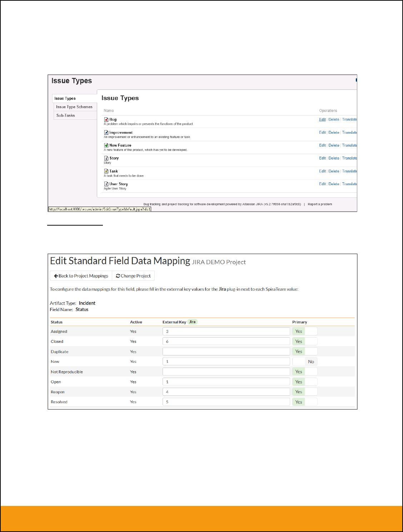This screenshot has height=532, width=403.
Task: Click the Change Project refresh icon
Action: 118,276
